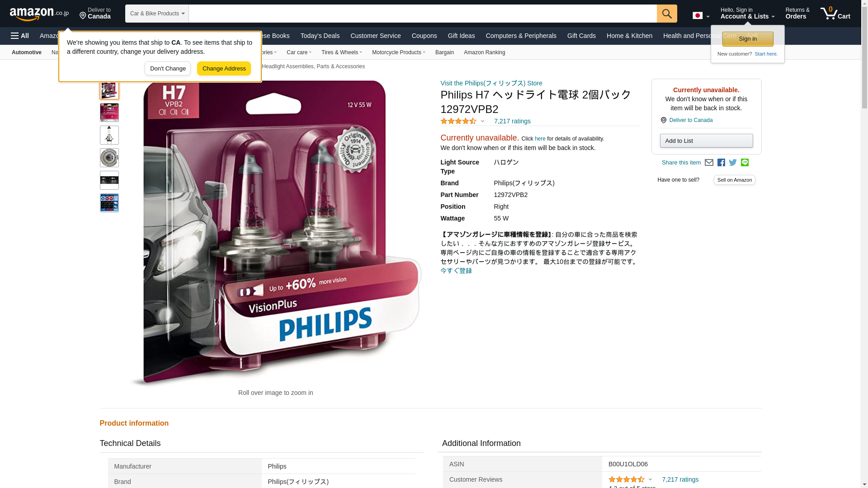Expand the Car care menu
The width and height of the screenshot is (868, 488).
[x=299, y=52]
